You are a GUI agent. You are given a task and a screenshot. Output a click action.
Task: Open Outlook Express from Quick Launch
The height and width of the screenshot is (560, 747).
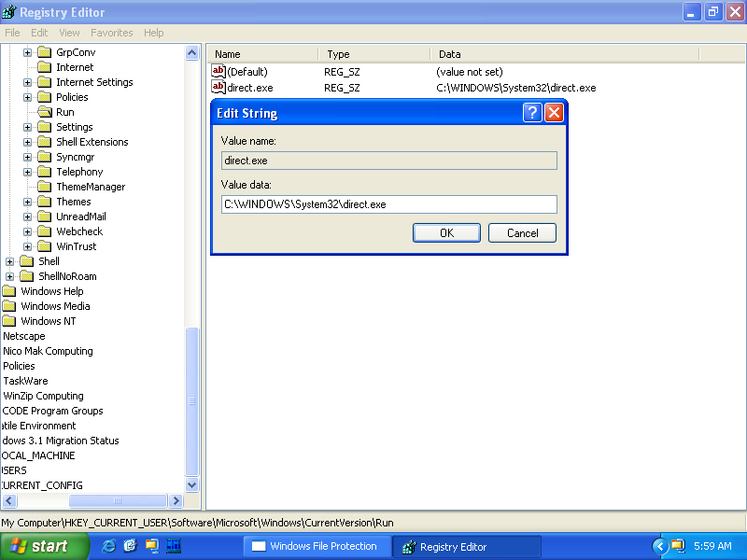coord(130,546)
